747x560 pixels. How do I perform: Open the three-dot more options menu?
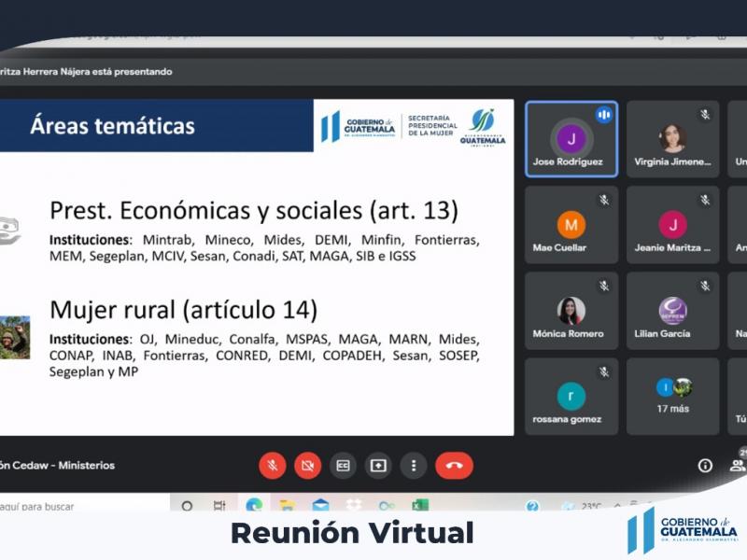pos(414,465)
